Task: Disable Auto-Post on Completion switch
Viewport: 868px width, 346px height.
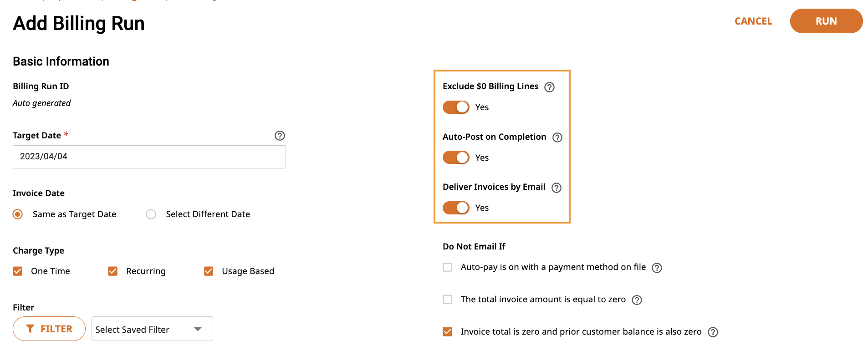Action: [456, 158]
